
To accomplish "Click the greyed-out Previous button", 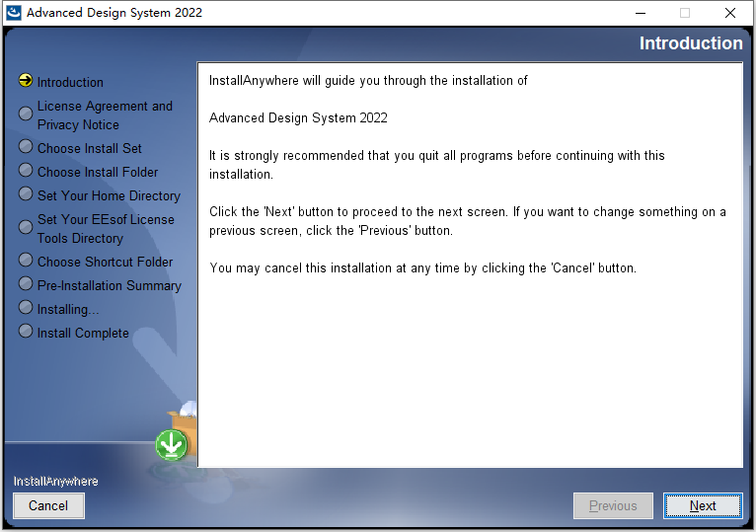I will pos(613,505).
